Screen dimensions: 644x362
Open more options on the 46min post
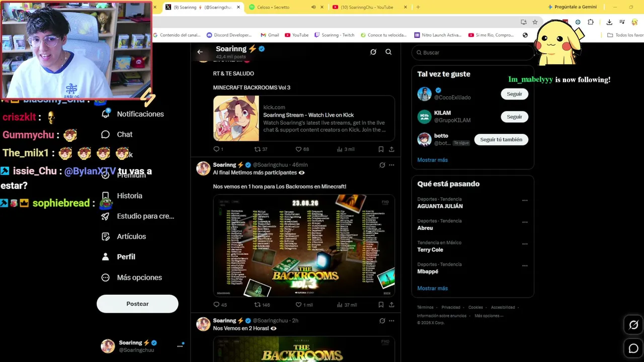[x=391, y=165]
